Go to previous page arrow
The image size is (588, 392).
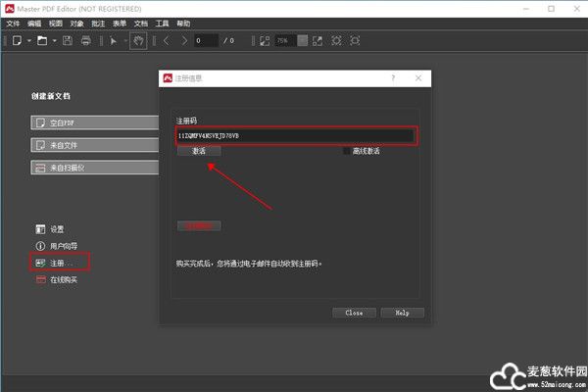(x=166, y=40)
